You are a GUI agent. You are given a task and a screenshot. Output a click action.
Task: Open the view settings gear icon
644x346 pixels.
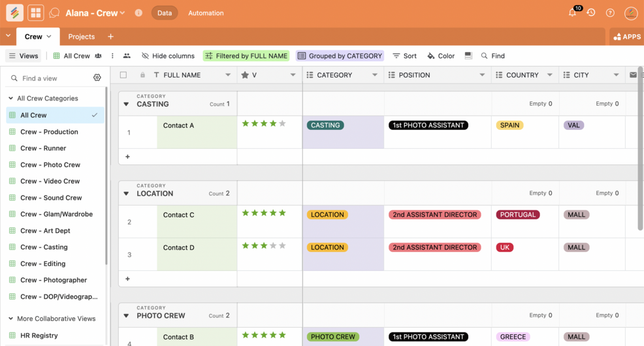(97, 78)
